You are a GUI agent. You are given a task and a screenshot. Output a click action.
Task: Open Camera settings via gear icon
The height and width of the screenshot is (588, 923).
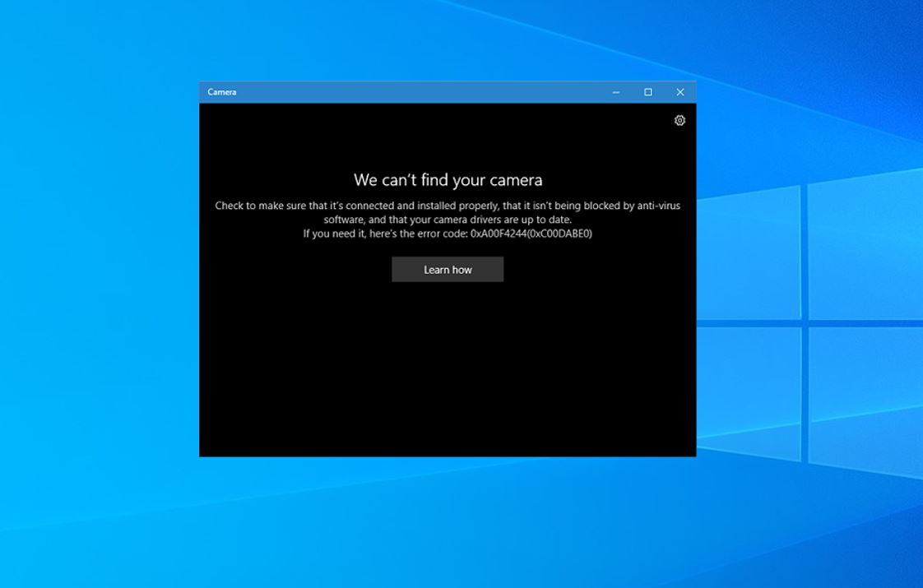[679, 120]
